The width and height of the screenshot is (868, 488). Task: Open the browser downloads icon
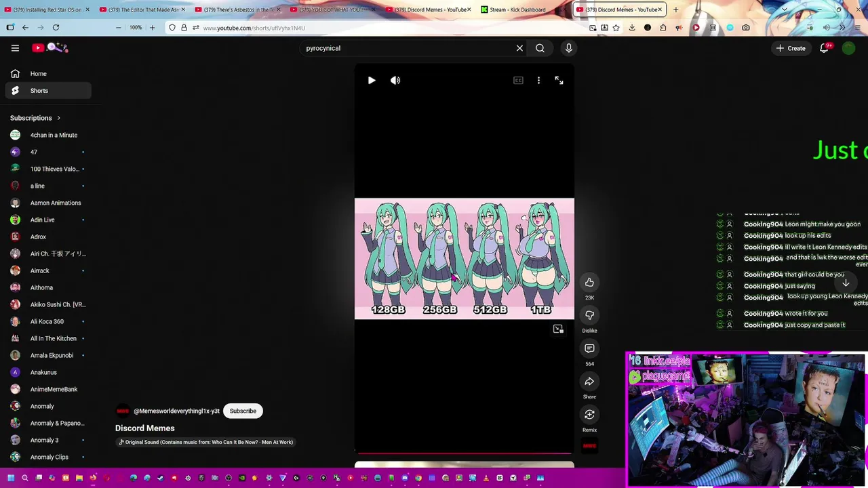point(631,28)
